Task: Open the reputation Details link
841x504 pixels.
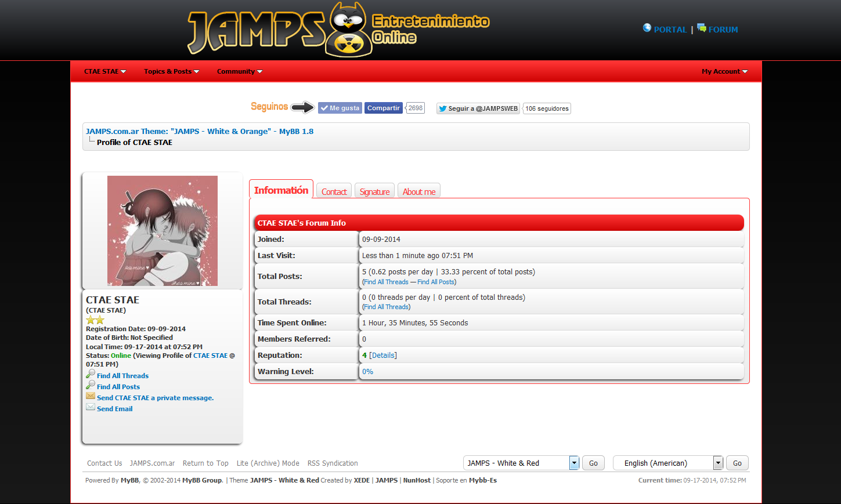Action: click(383, 355)
